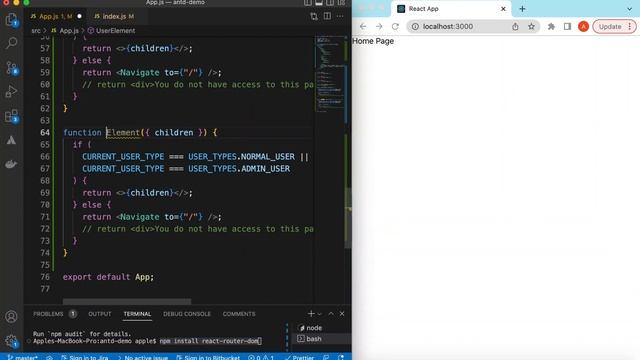640x360 pixels.
Task: Open the Explorer view in activity bar
Action: click(x=11, y=20)
